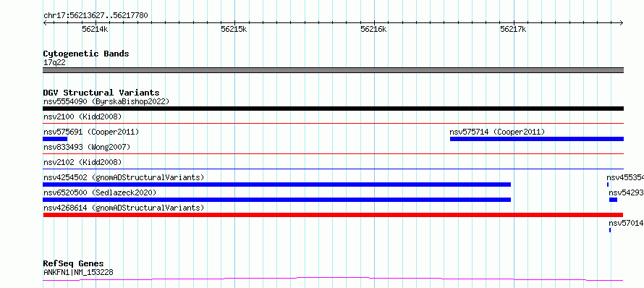Open nsv575714 (Cooper2011) label
The height and width of the screenshot is (288, 644).
(497, 132)
